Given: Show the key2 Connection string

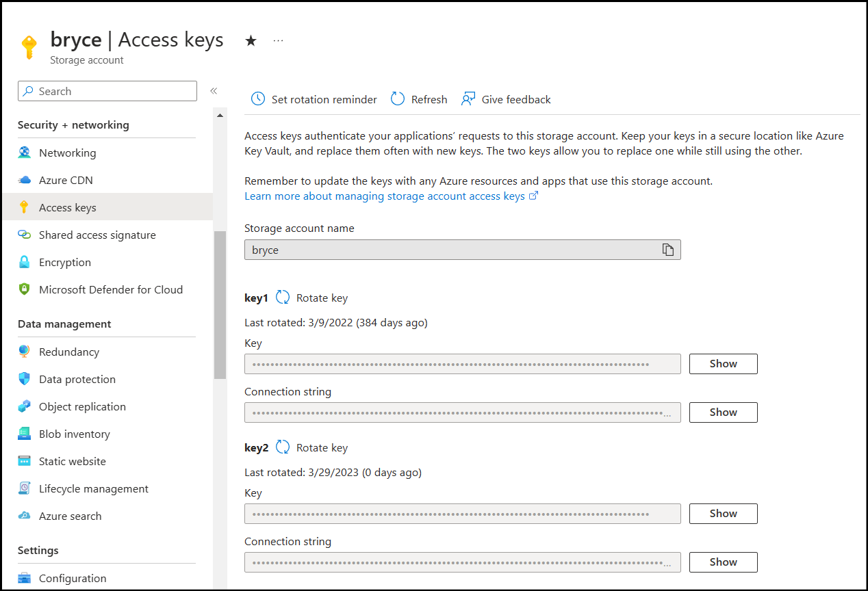Looking at the screenshot, I should (723, 562).
